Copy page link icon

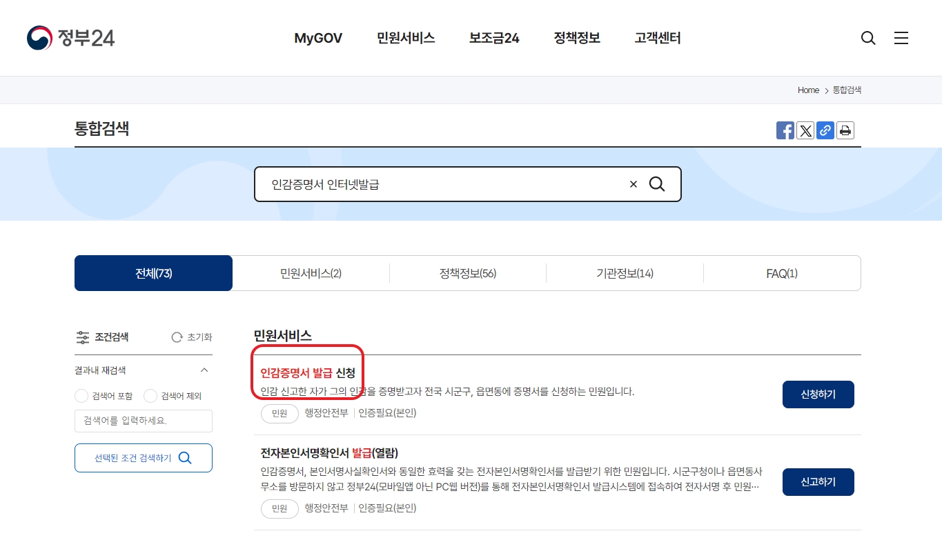coord(825,130)
